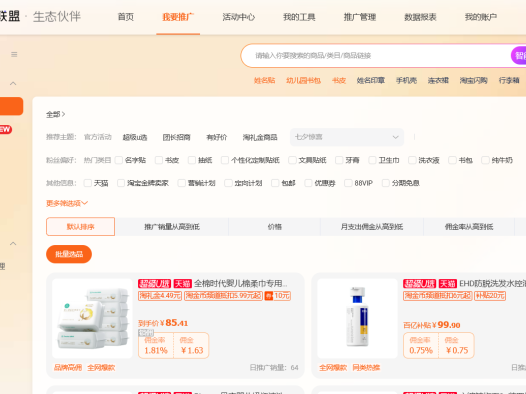Sort by 月支出佣金从高到低
The width and height of the screenshot is (526, 394).
372,227
